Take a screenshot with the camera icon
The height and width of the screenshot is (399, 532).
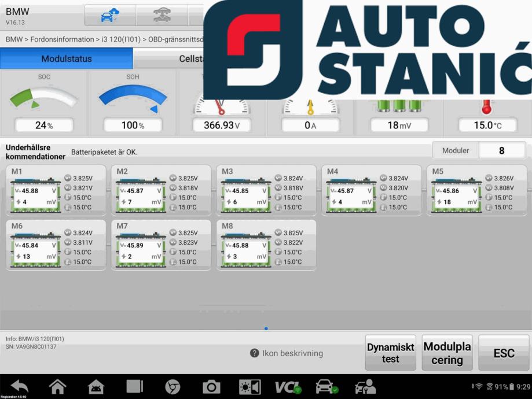point(211,387)
